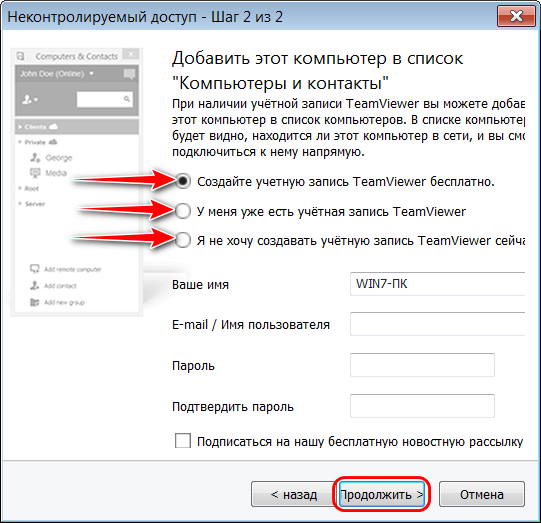Click the Add new group icon in preview

coord(35,302)
